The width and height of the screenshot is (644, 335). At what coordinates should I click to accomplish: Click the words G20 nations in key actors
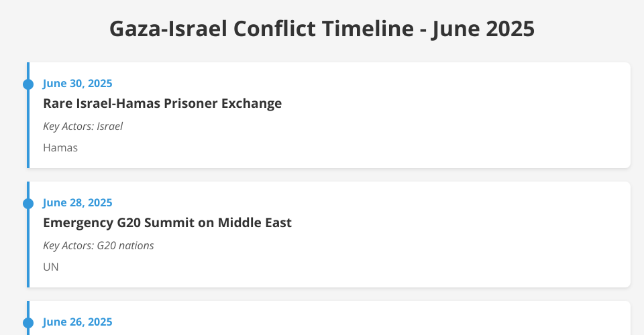pos(125,246)
